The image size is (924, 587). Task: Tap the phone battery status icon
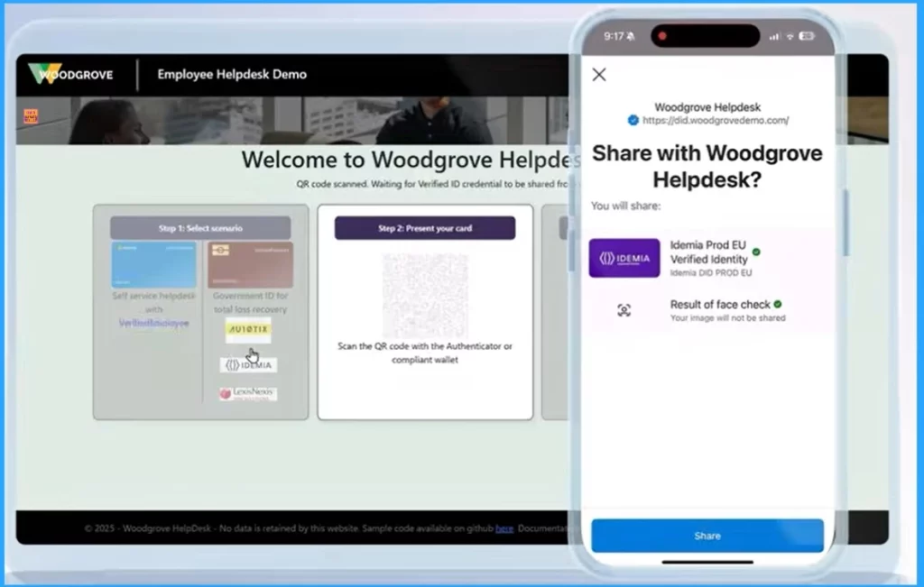pos(807,36)
